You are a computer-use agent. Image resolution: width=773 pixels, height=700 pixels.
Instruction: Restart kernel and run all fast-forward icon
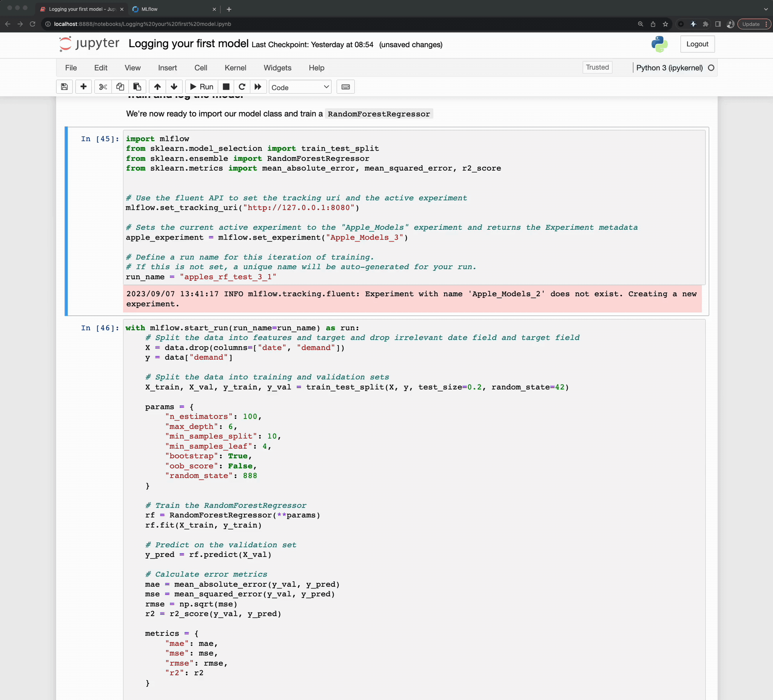(258, 87)
